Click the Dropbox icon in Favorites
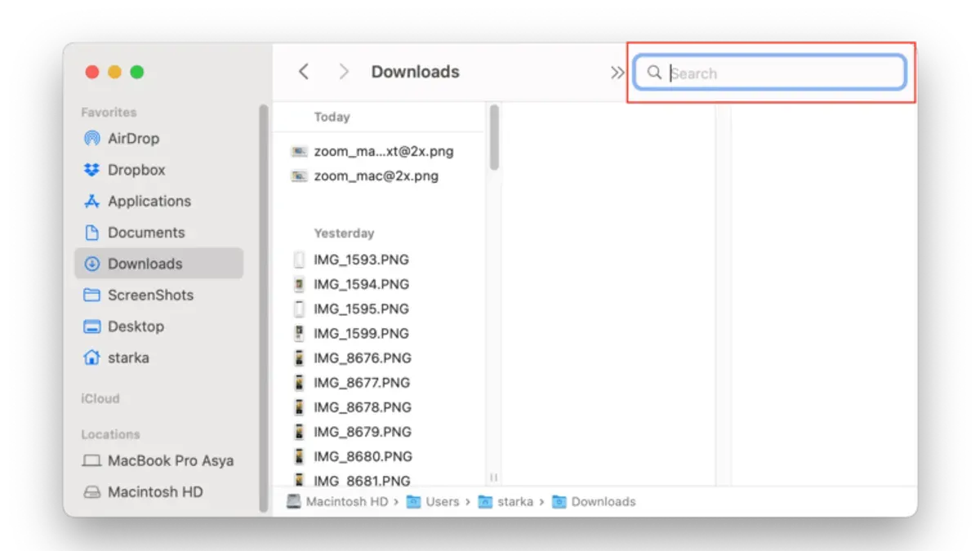 point(92,170)
